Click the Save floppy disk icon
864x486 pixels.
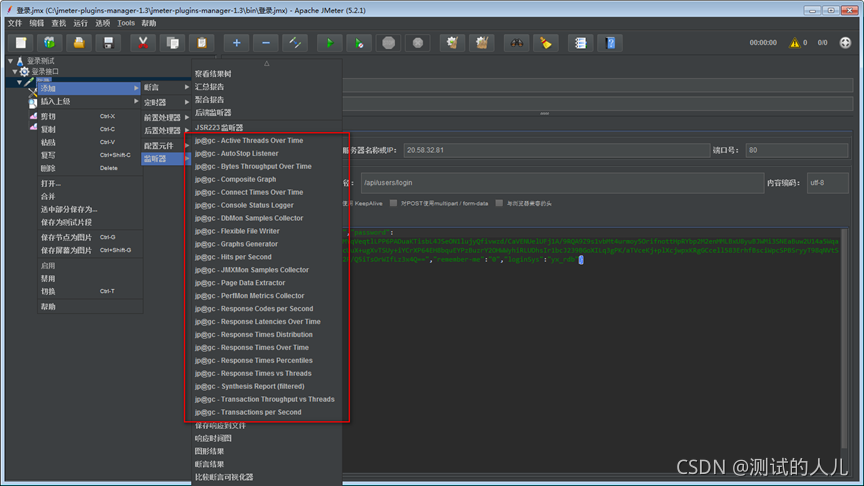[x=108, y=43]
